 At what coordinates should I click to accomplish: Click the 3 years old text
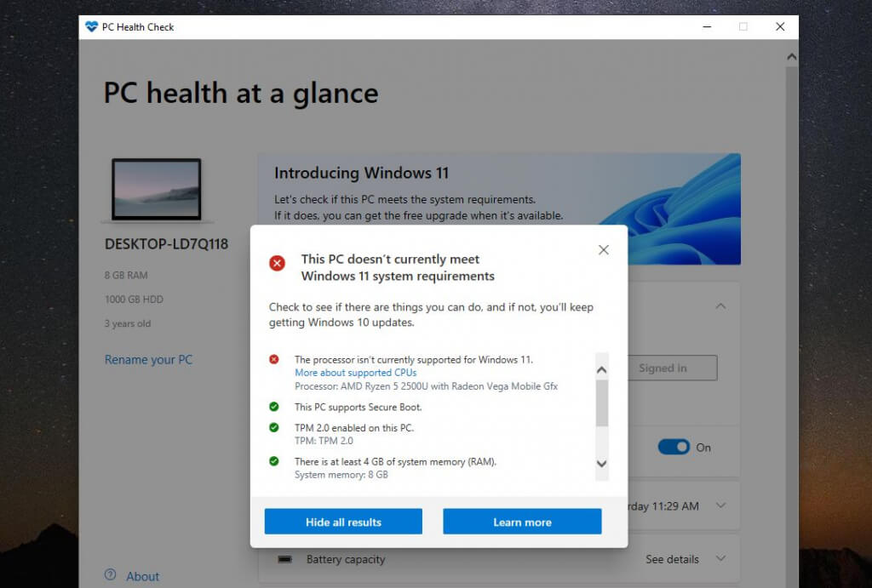pos(128,323)
